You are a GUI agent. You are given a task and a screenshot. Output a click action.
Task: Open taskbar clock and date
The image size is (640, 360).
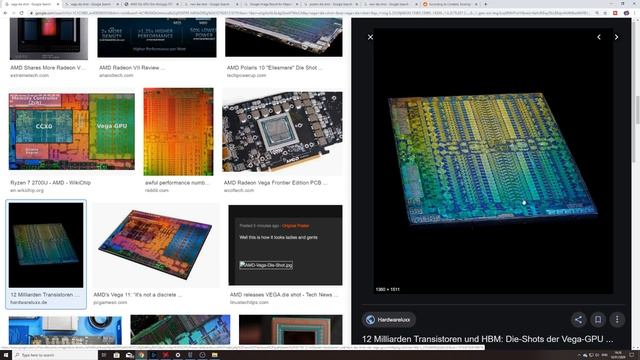click(618, 355)
